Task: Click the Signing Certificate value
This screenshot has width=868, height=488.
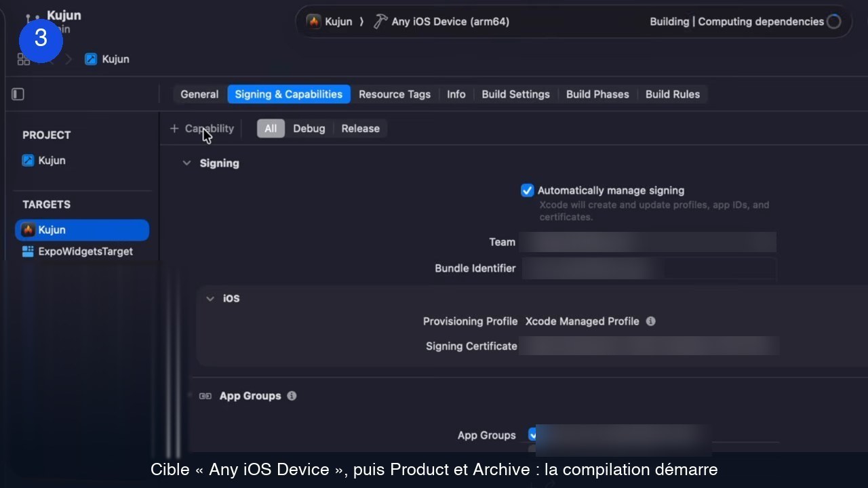Action: 650,346
